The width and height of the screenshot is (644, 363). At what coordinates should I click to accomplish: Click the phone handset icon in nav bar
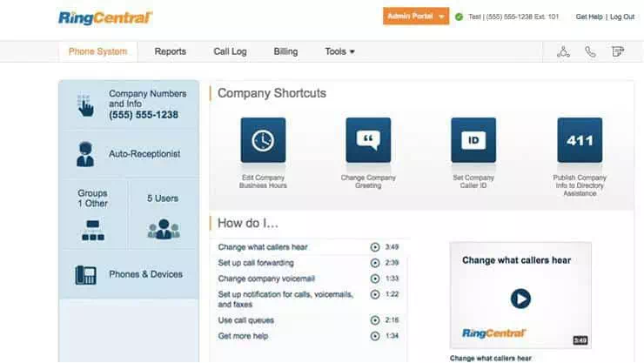pos(590,51)
